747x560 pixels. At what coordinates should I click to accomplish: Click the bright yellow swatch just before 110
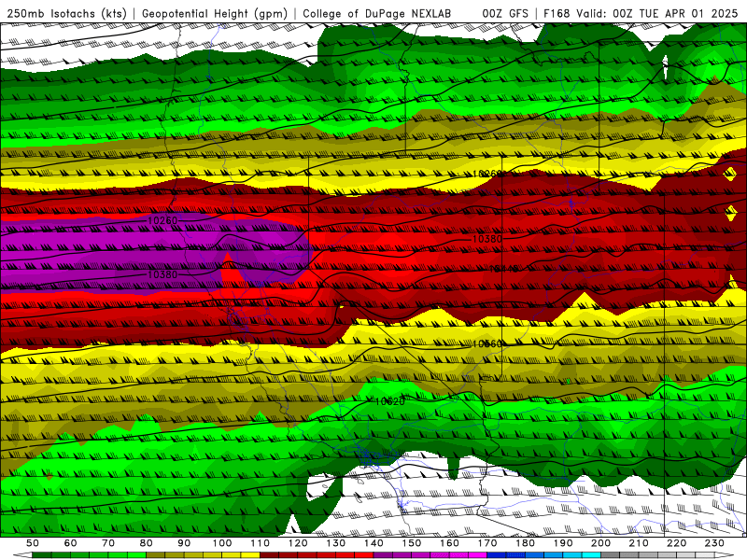[x=250, y=555]
